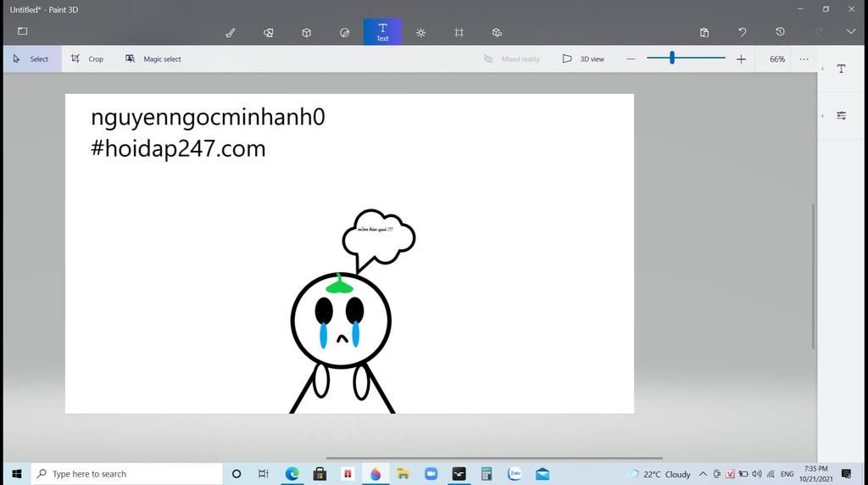
Task: Switch to Paint 3D taskbar icon
Action: 376,474
